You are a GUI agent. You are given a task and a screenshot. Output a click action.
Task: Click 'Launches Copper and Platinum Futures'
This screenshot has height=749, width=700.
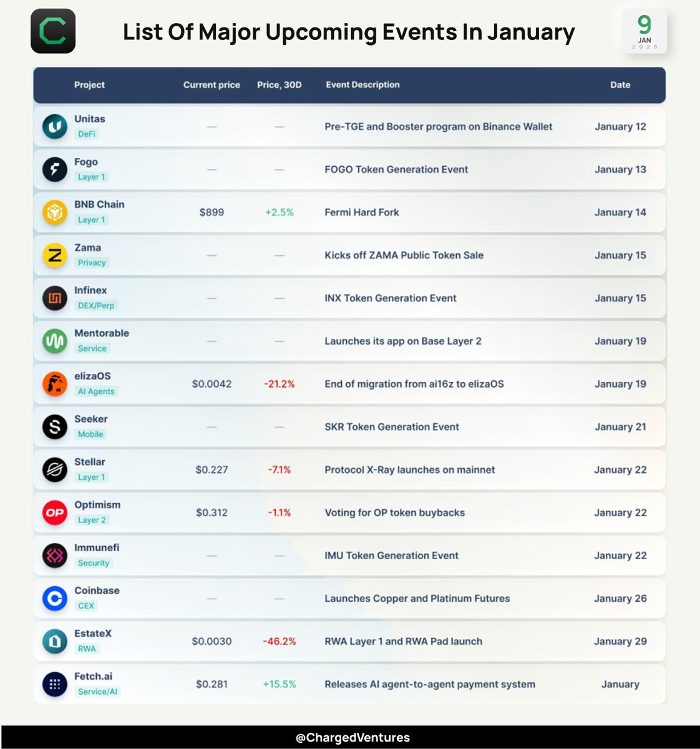pyautogui.click(x=417, y=599)
